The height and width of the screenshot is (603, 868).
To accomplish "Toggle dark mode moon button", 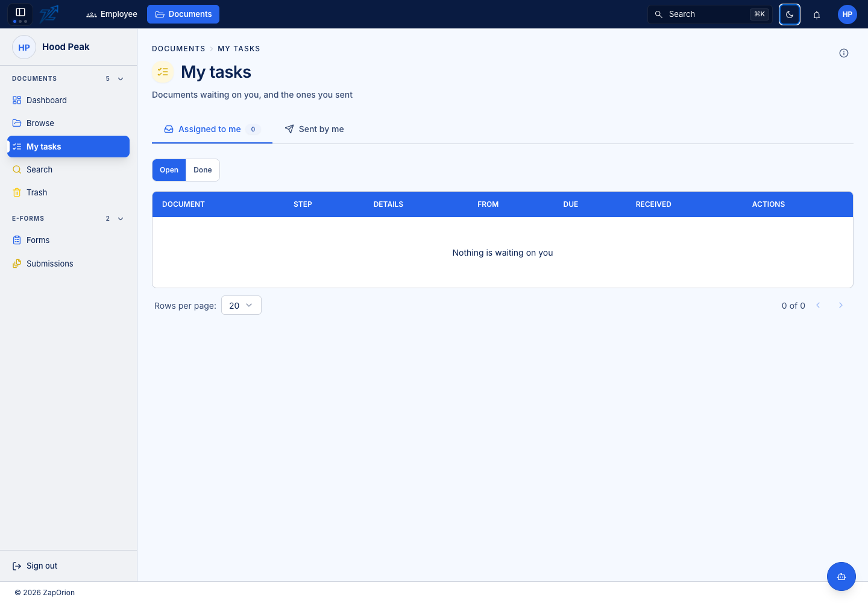I will (x=790, y=14).
